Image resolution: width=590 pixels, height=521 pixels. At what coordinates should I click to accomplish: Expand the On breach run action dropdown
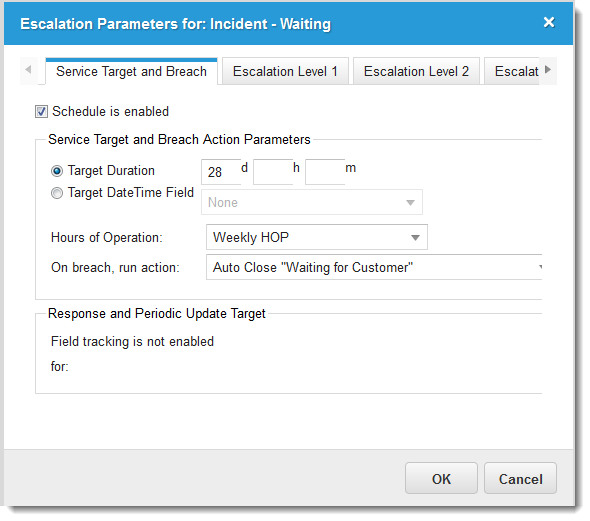pos(374,267)
